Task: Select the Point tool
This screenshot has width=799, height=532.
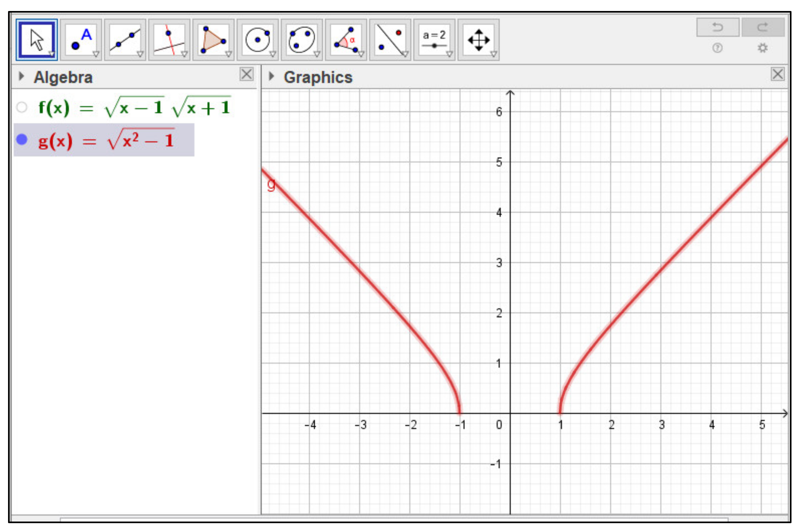Action: [x=81, y=40]
